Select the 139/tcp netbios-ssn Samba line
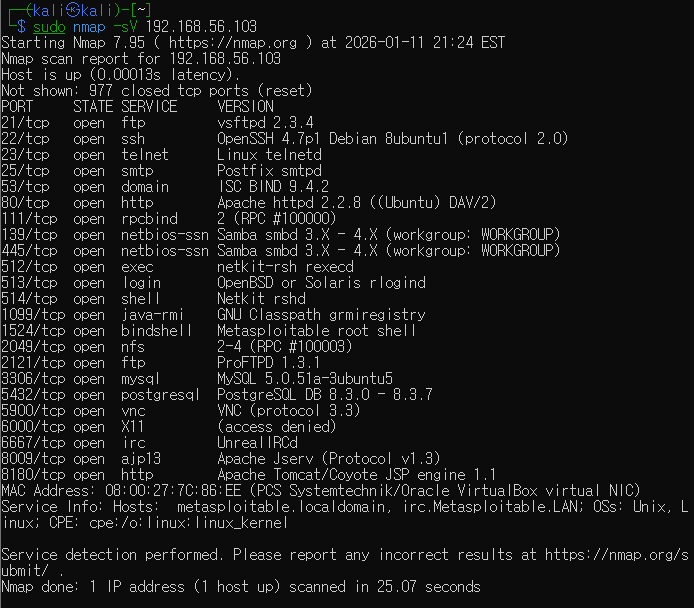This screenshot has height=608, width=694. tap(281, 235)
